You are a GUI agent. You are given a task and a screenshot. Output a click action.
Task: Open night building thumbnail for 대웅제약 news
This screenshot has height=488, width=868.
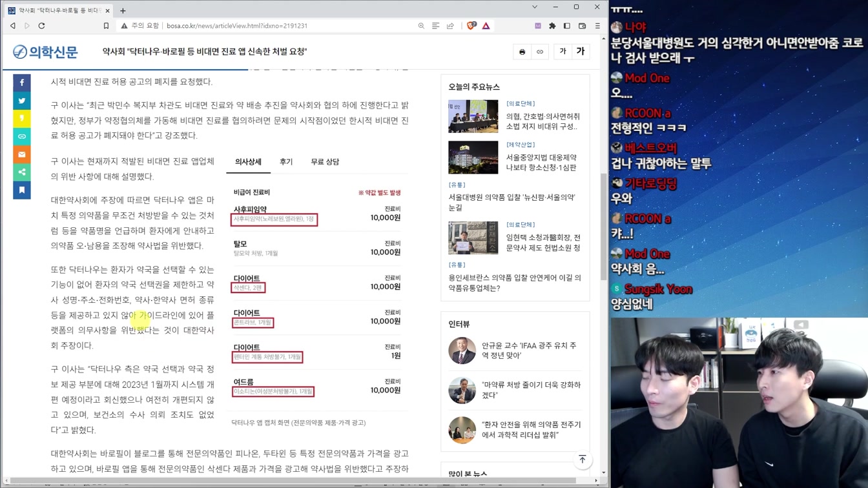pos(473,158)
